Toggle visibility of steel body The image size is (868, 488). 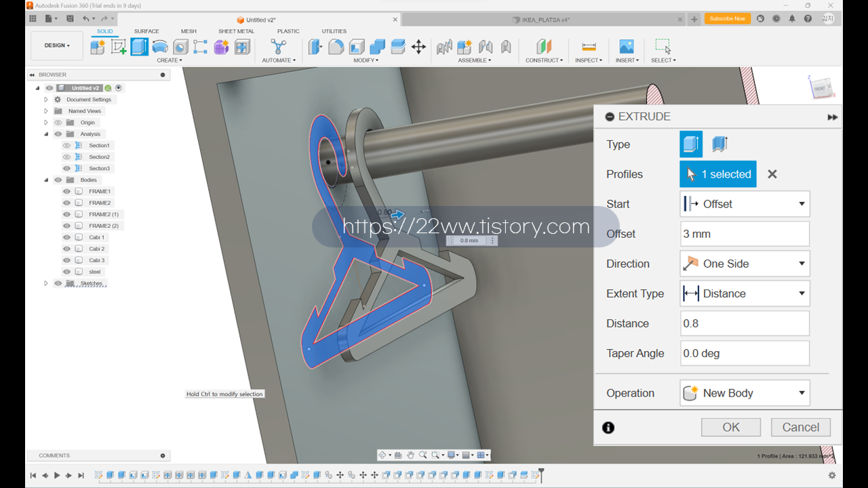(66, 272)
